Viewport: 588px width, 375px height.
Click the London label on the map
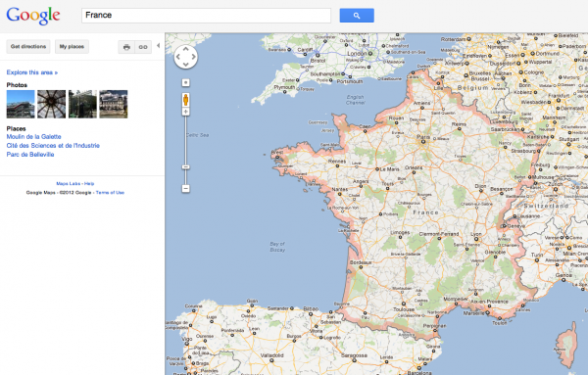pos(357,54)
